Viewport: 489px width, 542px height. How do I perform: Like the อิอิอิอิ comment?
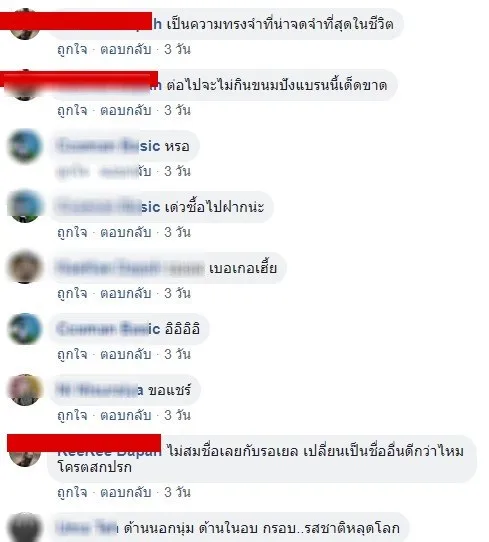72,354
